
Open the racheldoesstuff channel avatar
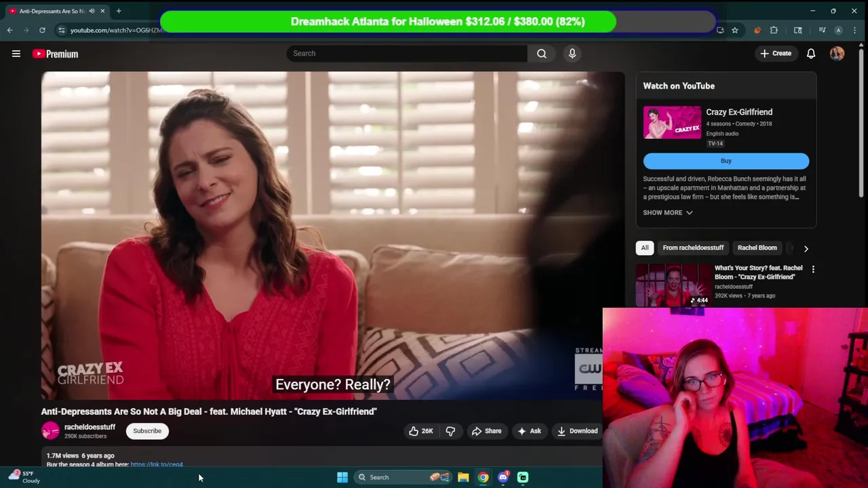[50, 431]
